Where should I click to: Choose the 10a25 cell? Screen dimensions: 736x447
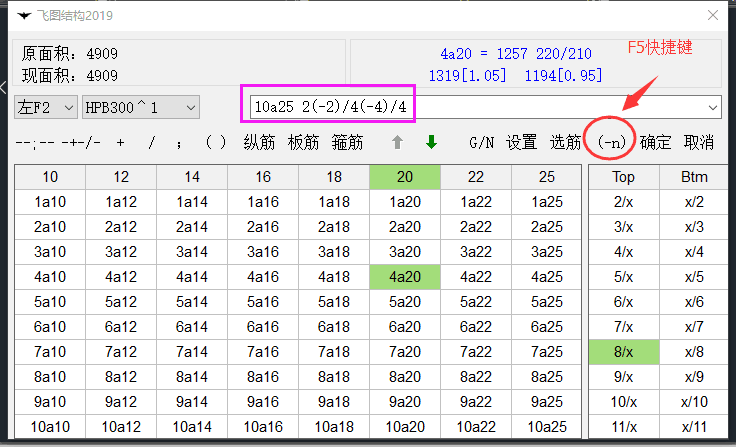546,427
